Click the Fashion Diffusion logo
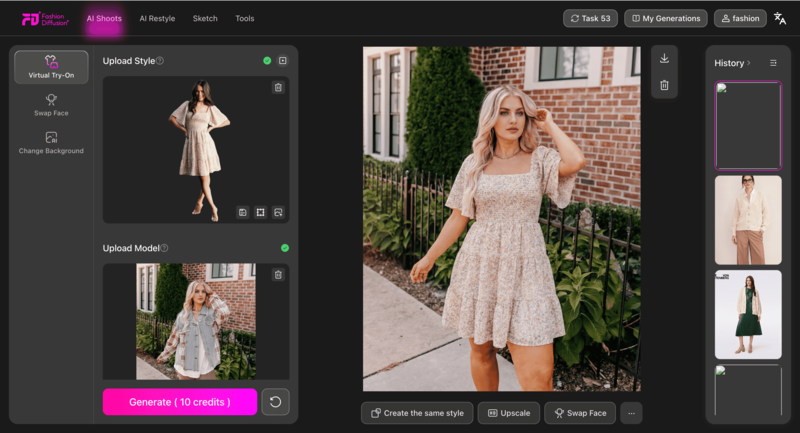The width and height of the screenshot is (800, 433). click(x=45, y=18)
